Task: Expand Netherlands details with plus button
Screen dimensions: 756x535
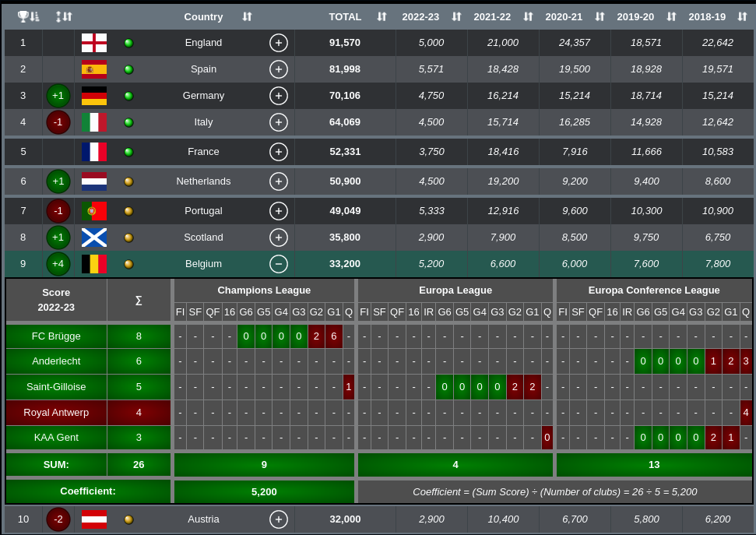Action: (x=279, y=181)
